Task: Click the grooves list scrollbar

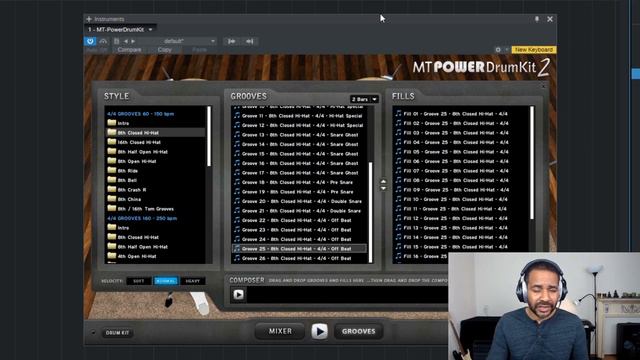Action: point(371,212)
